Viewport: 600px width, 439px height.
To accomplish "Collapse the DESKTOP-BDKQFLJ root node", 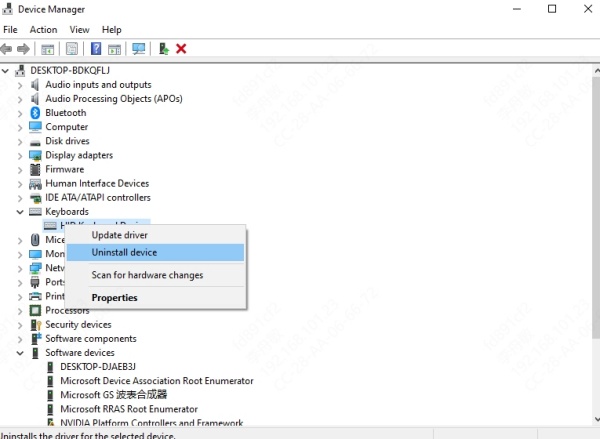I will tap(5, 71).
